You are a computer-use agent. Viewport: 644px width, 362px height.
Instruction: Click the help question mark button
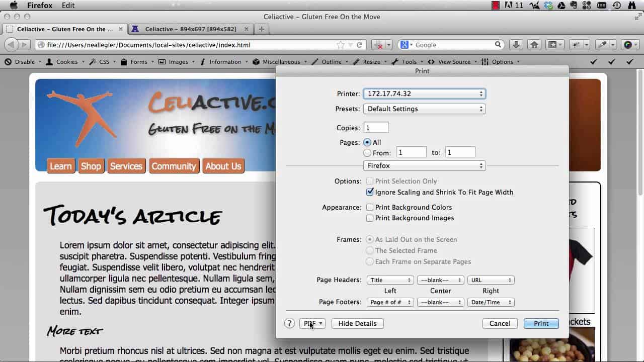(289, 323)
